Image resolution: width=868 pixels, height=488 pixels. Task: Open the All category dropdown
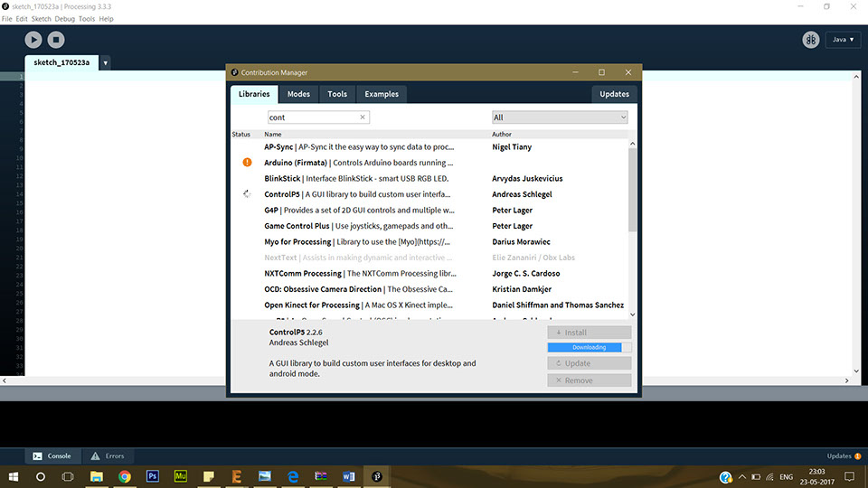(560, 117)
